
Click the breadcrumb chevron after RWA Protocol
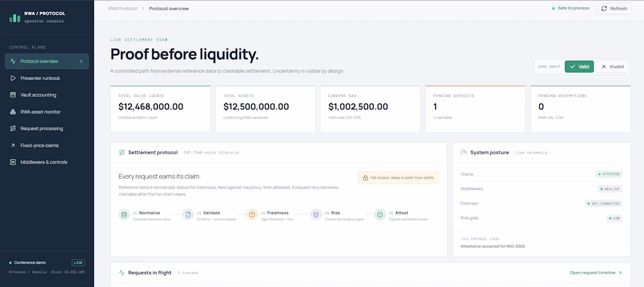[143, 9]
